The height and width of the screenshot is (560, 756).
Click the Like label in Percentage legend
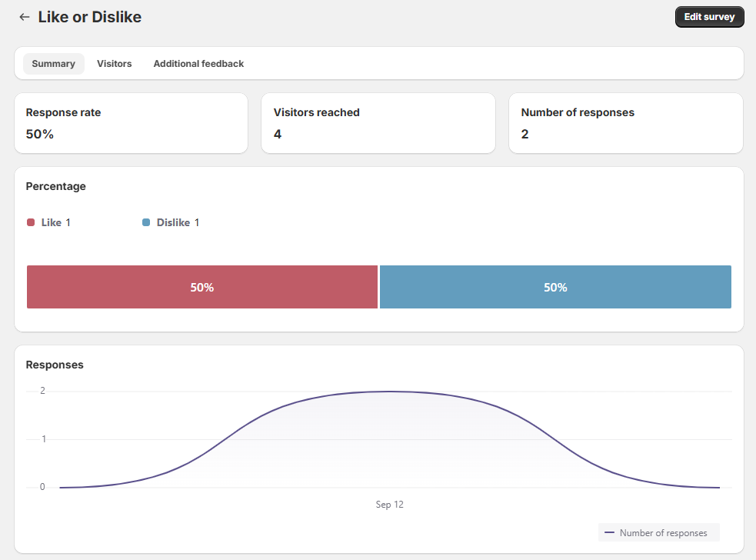tap(52, 222)
